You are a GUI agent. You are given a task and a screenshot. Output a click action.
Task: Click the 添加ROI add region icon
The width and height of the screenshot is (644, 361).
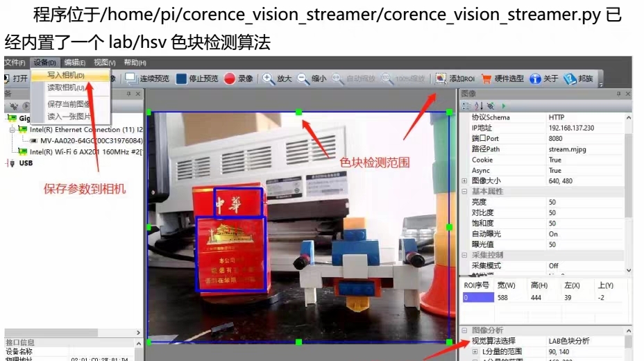[441, 78]
